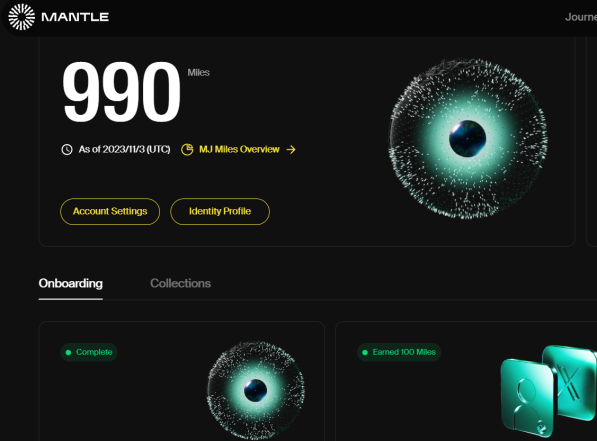Open the Journey navigation item

tap(581, 17)
